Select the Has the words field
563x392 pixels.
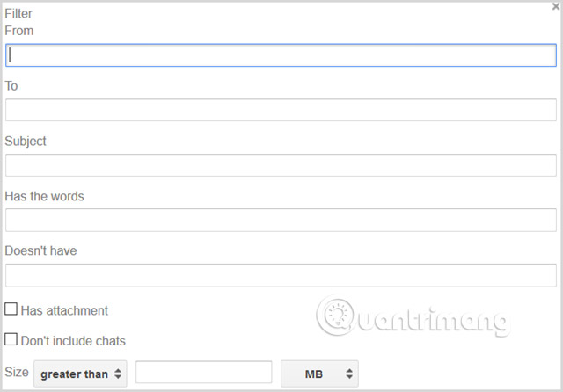(x=281, y=220)
